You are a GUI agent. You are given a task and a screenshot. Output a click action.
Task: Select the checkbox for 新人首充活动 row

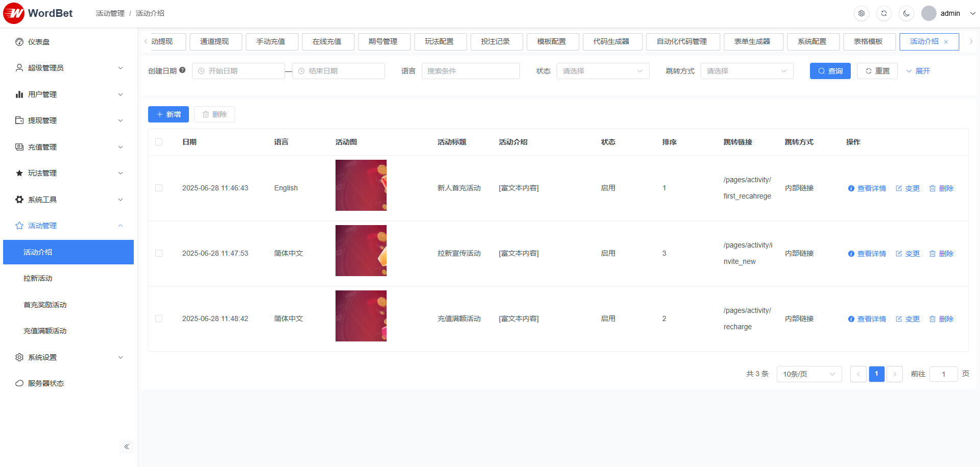pos(159,188)
